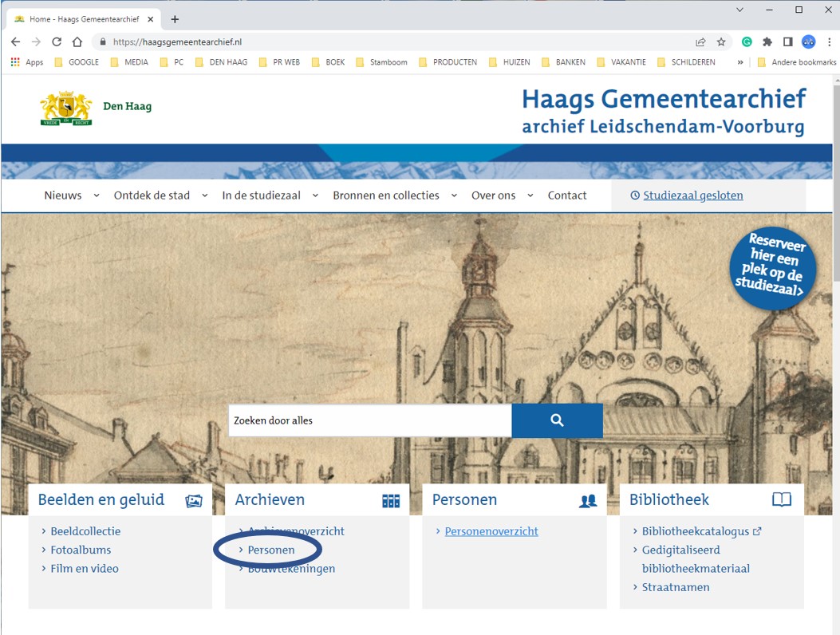Click the Den Haag coat of arms logo
The image size is (840, 635).
click(x=66, y=108)
